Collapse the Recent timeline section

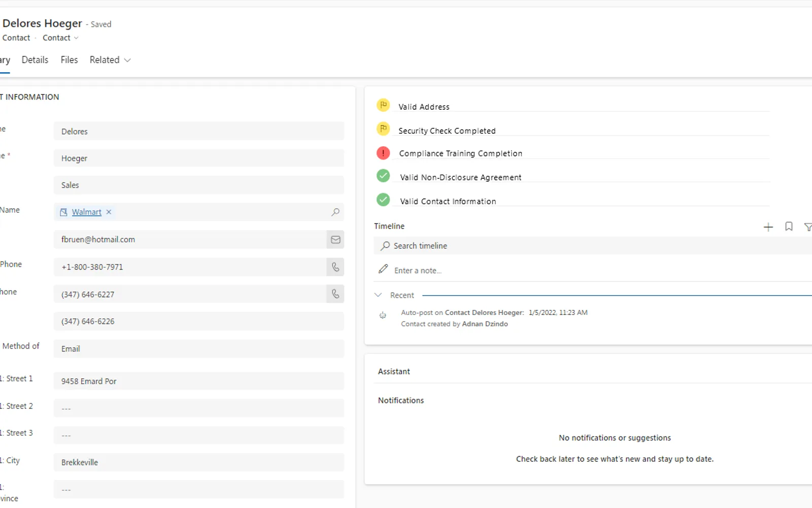tap(378, 295)
